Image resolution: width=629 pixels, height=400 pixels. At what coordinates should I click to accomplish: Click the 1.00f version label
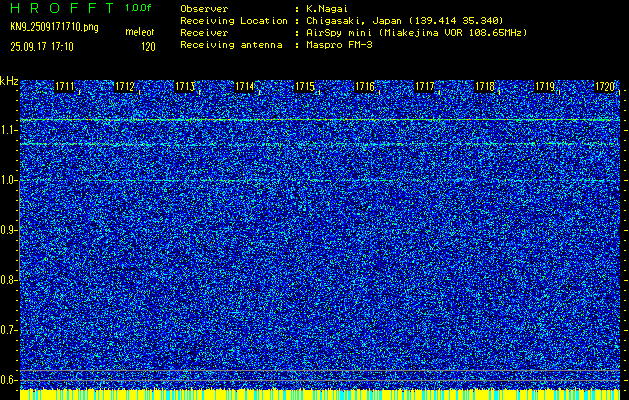[x=138, y=8]
